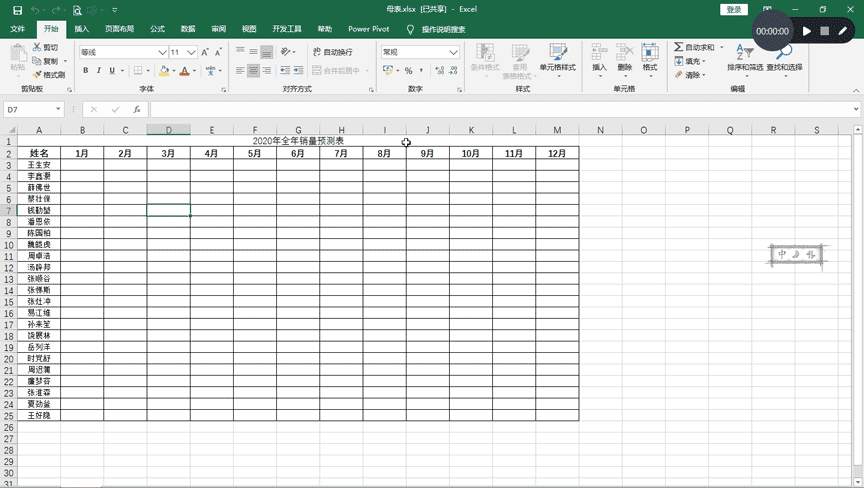Switch to the 插入 Insert tab

pyautogui.click(x=82, y=29)
